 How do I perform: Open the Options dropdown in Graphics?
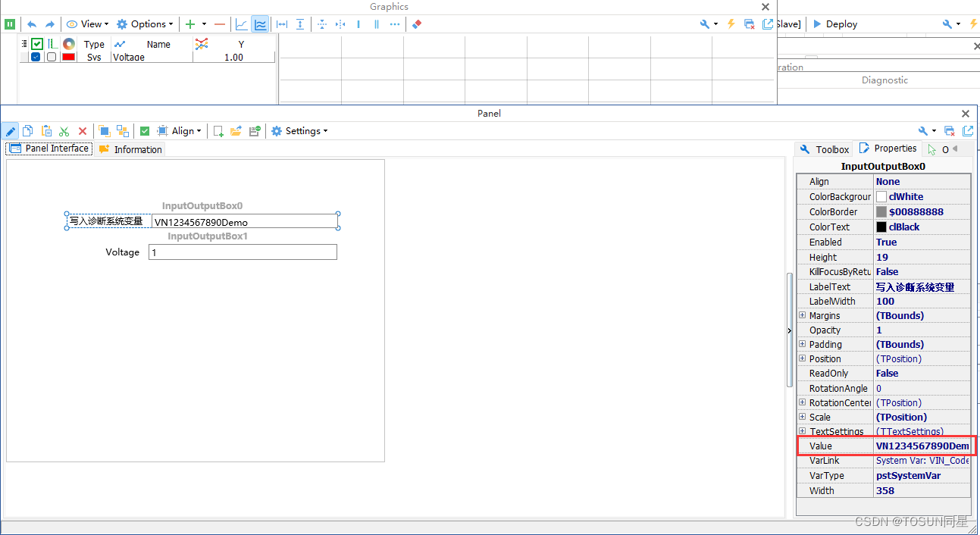[145, 24]
